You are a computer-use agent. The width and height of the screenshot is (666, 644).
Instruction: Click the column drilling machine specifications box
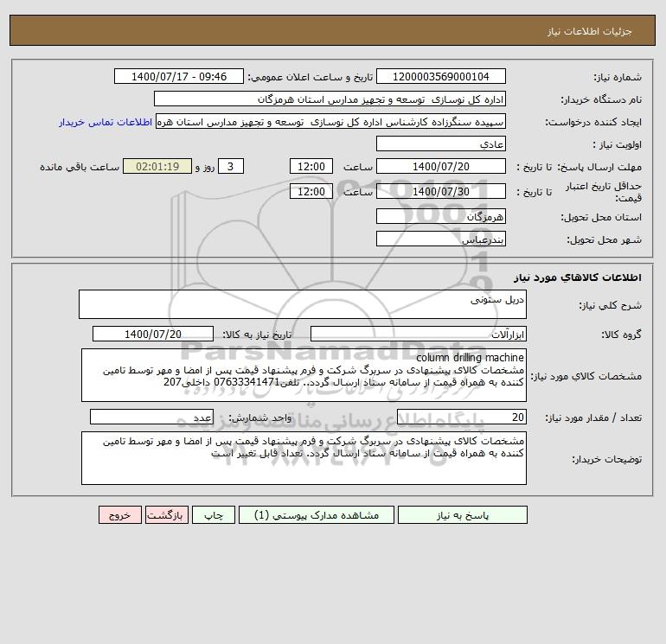click(x=304, y=375)
